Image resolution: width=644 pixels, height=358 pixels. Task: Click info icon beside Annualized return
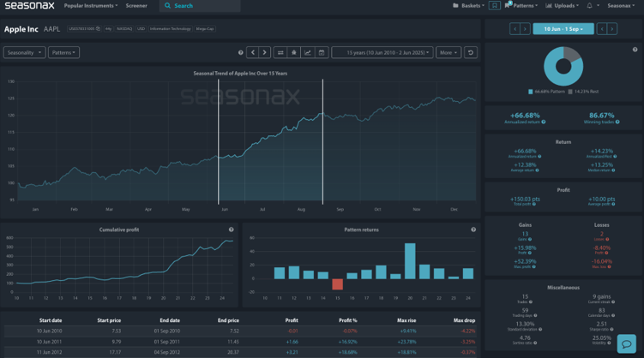pyautogui.click(x=544, y=122)
